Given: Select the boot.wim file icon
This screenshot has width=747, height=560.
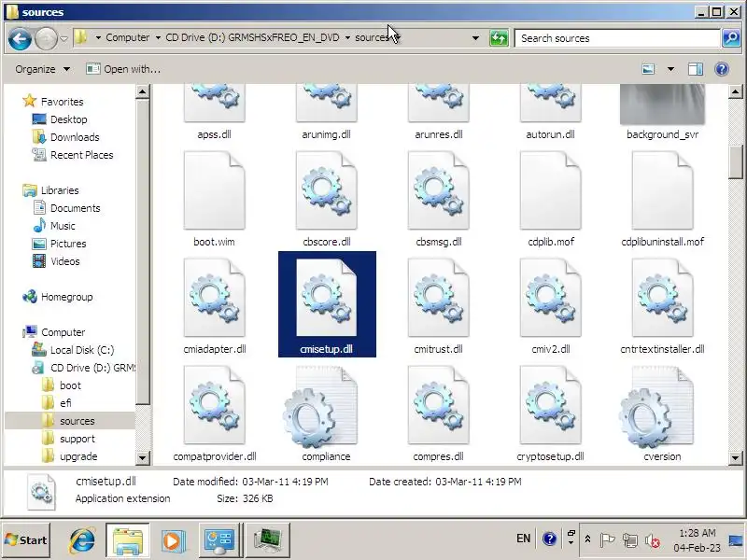Looking at the screenshot, I should (215, 190).
